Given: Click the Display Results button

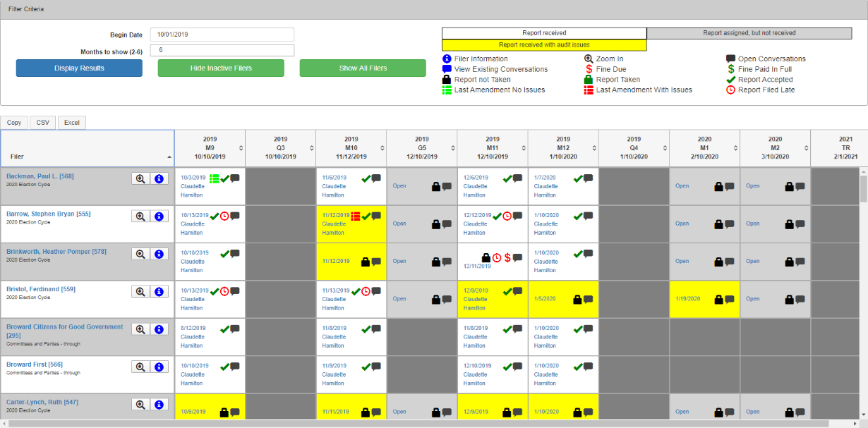Looking at the screenshot, I should pos(79,68).
